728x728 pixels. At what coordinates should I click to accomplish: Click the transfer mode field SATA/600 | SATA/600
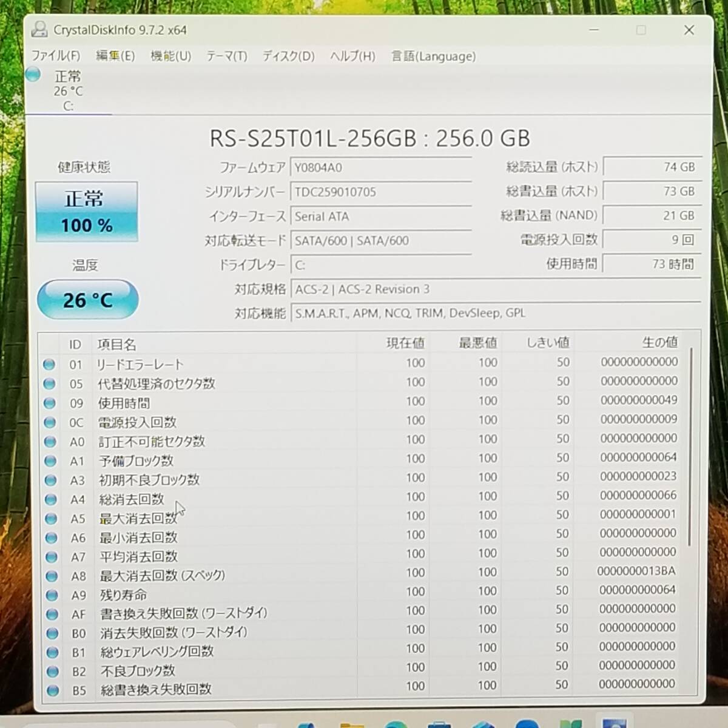[x=381, y=241]
